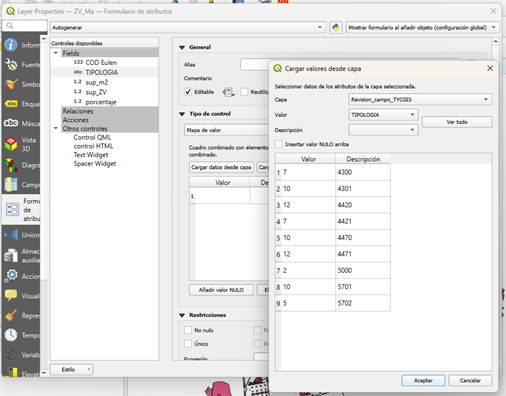The height and width of the screenshot is (396, 506).
Task: Collapse the General section
Action: click(x=182, y=47)
